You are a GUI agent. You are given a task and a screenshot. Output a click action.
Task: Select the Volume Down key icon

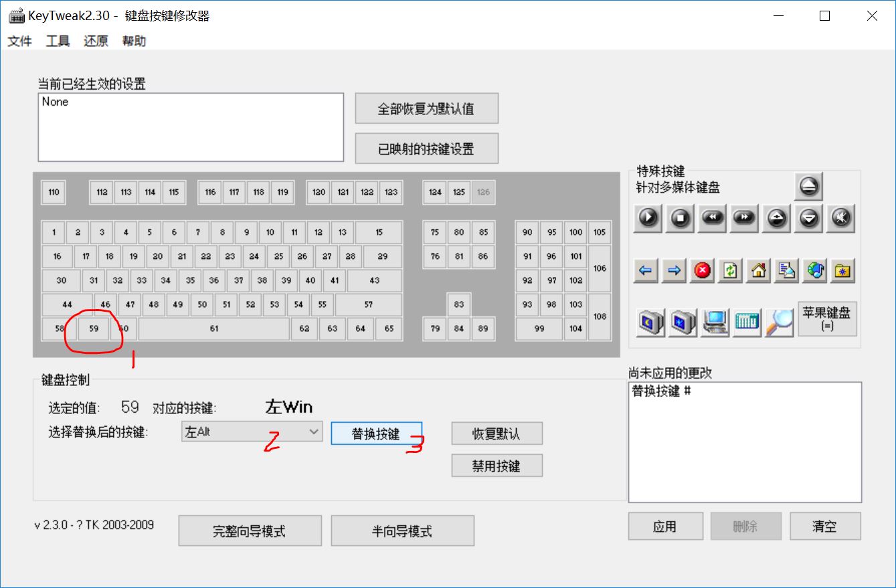click(x=808, y=219)
